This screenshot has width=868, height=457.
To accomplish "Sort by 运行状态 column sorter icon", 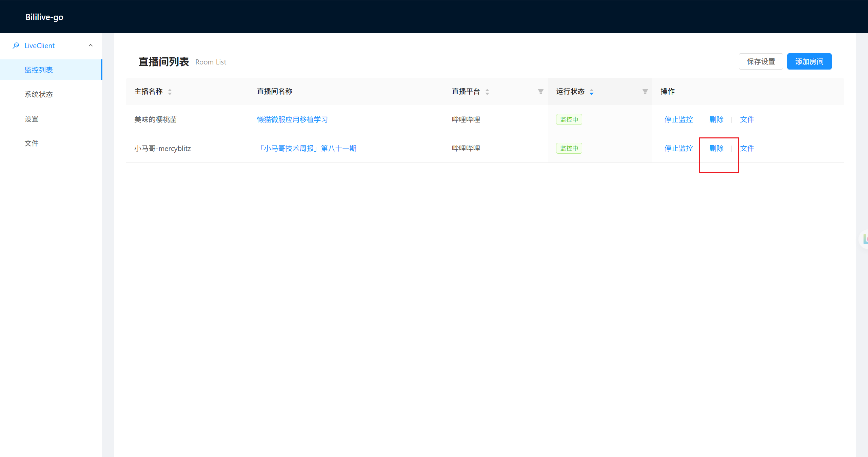I will [592, 92].
